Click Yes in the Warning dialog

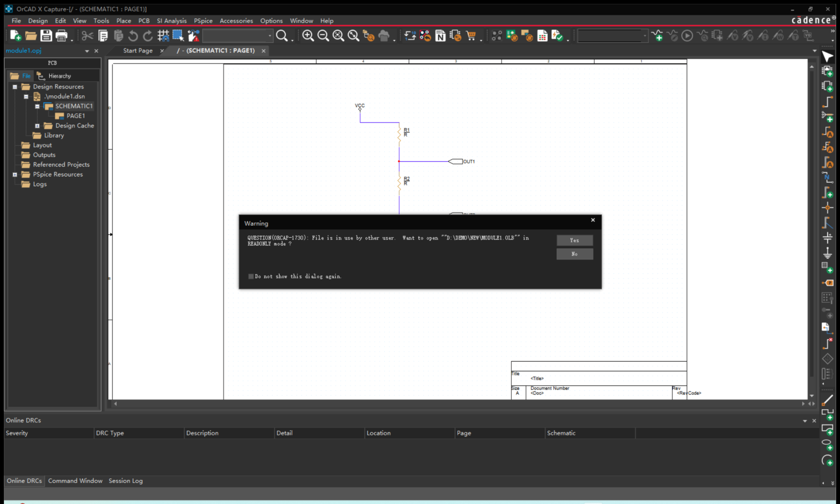[x=575, y=241]
